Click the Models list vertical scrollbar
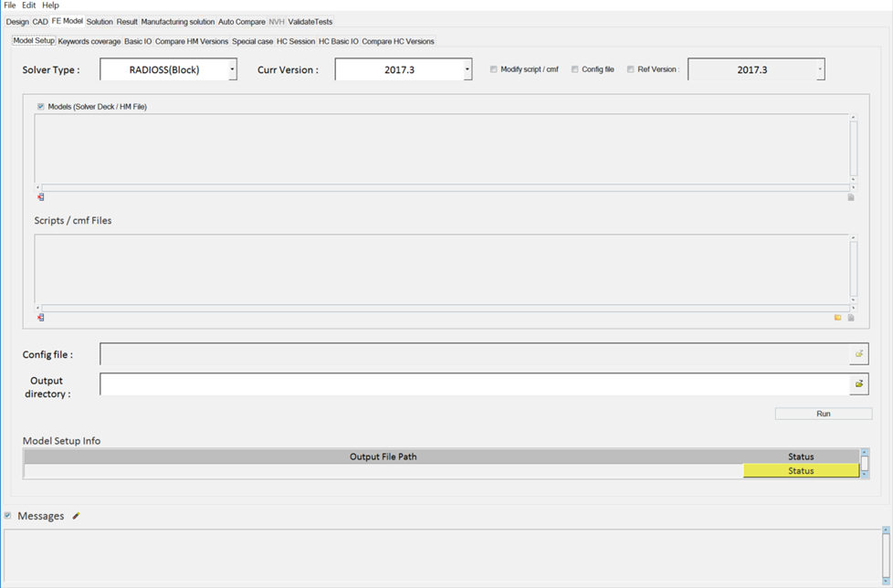Screen dimensions: 893x588 [853, 148]
